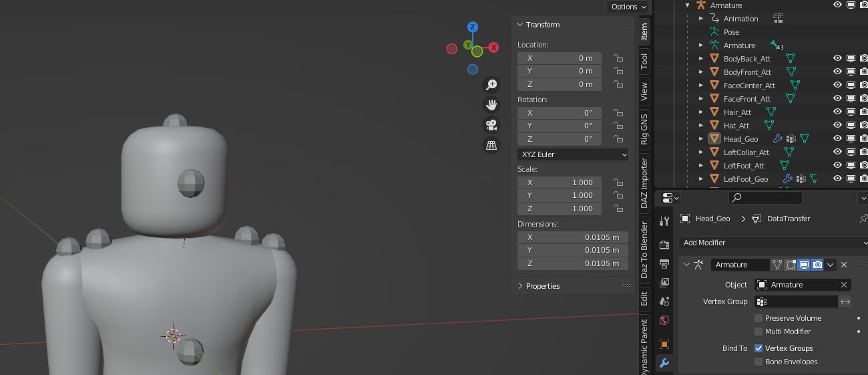The image size is (868, 375).
Task: Remove the Armature modifier with X
Action: (x=844, y=265)
